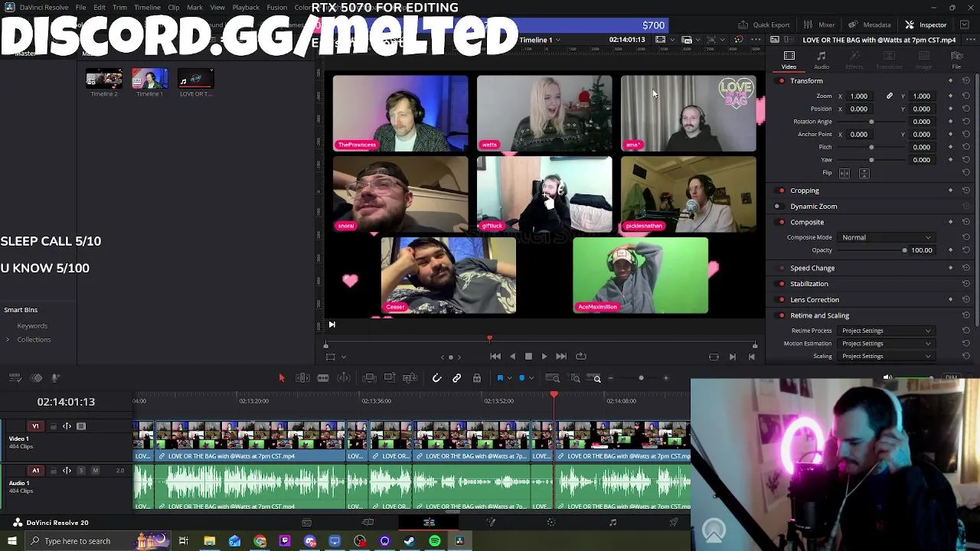Adjust the timeline zoom slider handle
This screenshot has width=980, height=551.
(x=641, y=378)
